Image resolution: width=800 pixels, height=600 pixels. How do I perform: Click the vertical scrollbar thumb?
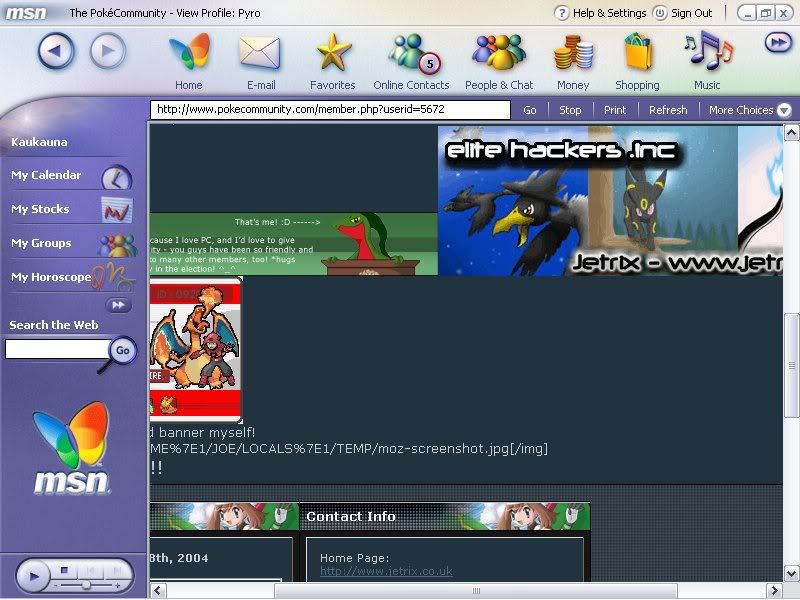coord(791,365)
